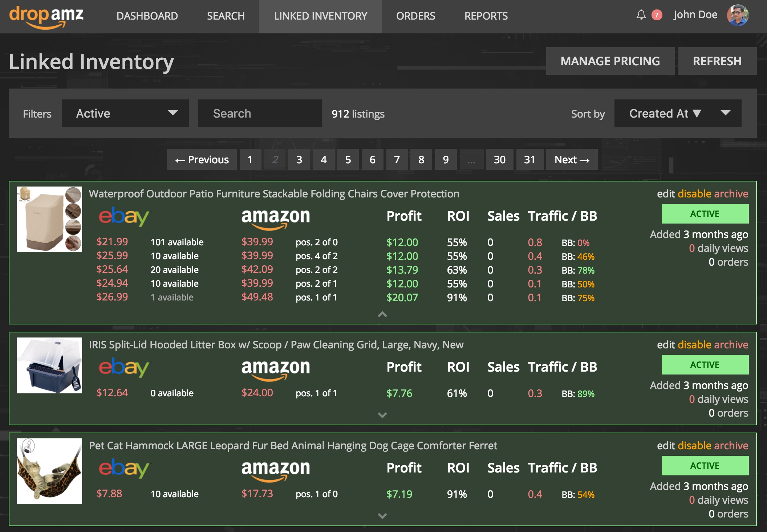This screenshot has height=532, width=767.
Task: Open the Created At sort dropdown
Action: coord(678,113)
